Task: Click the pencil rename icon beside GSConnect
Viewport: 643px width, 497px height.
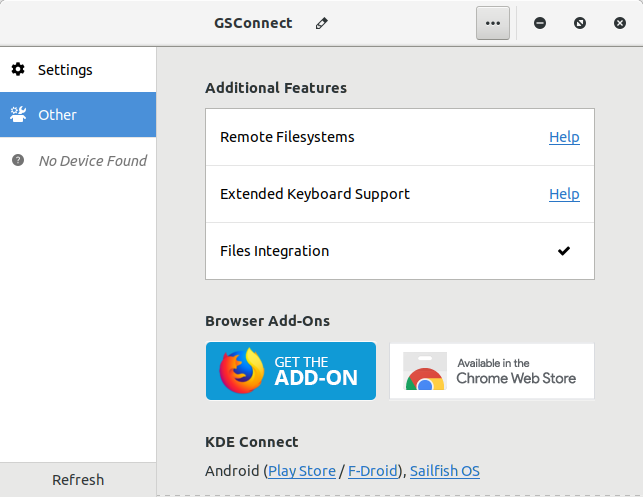Action: pyautogui.click(x=321, y=23)
